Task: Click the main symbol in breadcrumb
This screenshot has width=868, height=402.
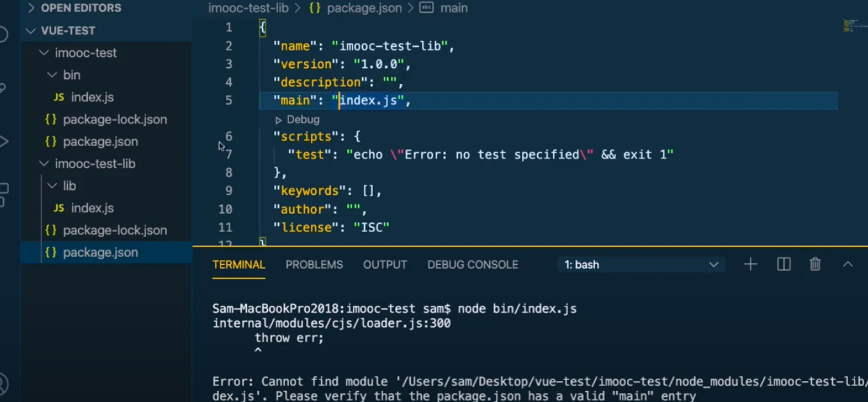Action: point(454,8)
